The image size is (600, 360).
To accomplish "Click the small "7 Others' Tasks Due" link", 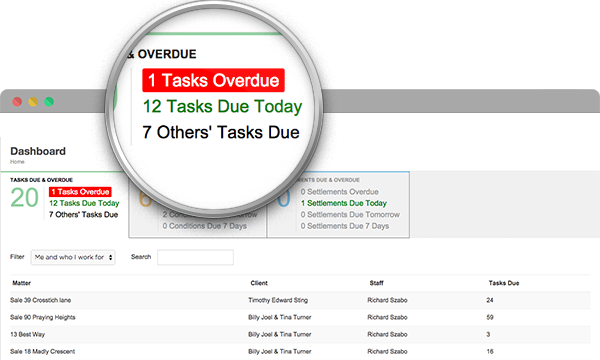I will click(83, 215).
